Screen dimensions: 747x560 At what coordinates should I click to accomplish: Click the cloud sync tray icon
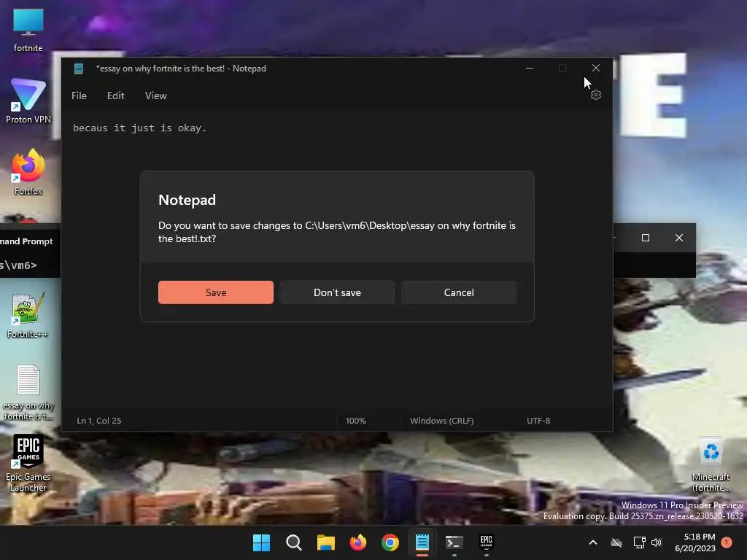click(616, 542)
